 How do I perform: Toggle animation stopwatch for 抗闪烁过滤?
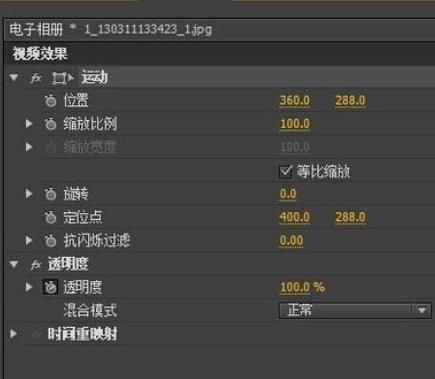(x=51, y=241)
